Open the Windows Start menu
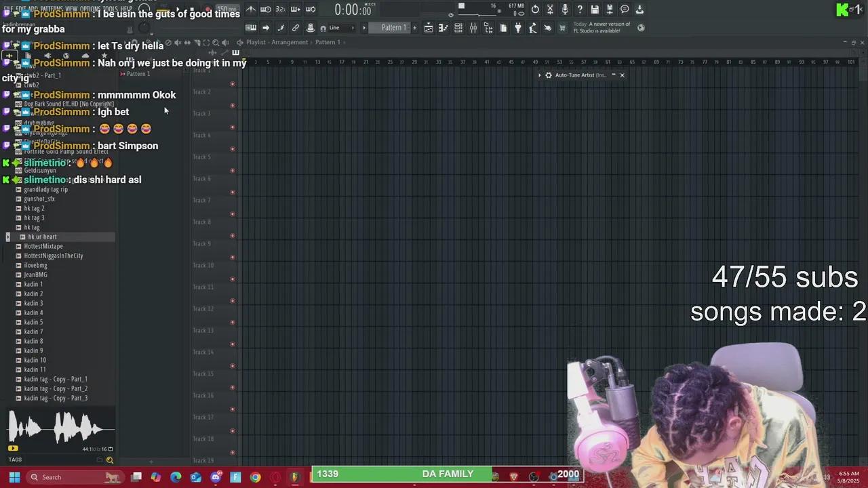This screenshot has height=488, width=868. tap(14, 477)
